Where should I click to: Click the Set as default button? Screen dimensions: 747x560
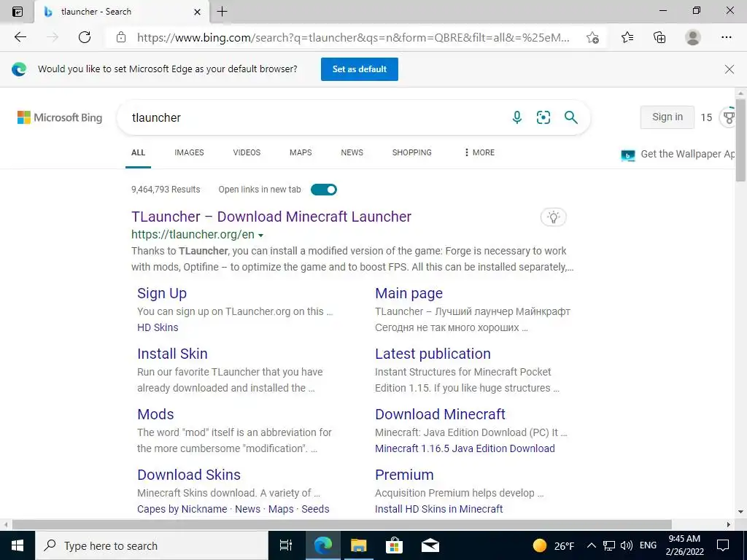click(x=360, y=69)
